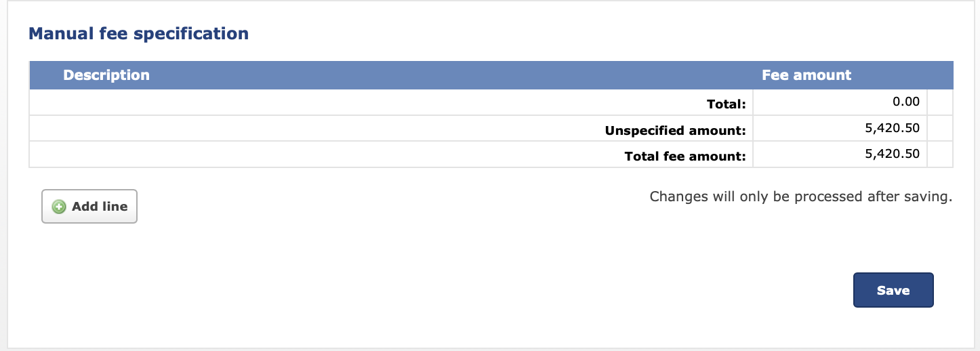Click the green plus icon on Add line

(x=59, y=207)
